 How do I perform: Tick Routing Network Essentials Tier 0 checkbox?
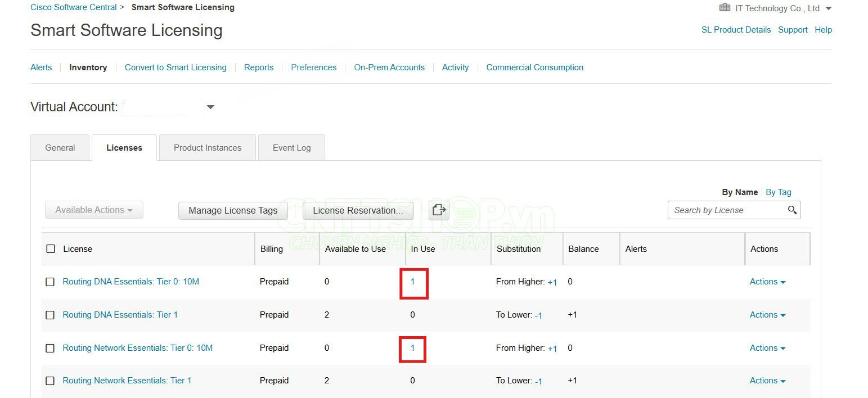tap(50, 349)
